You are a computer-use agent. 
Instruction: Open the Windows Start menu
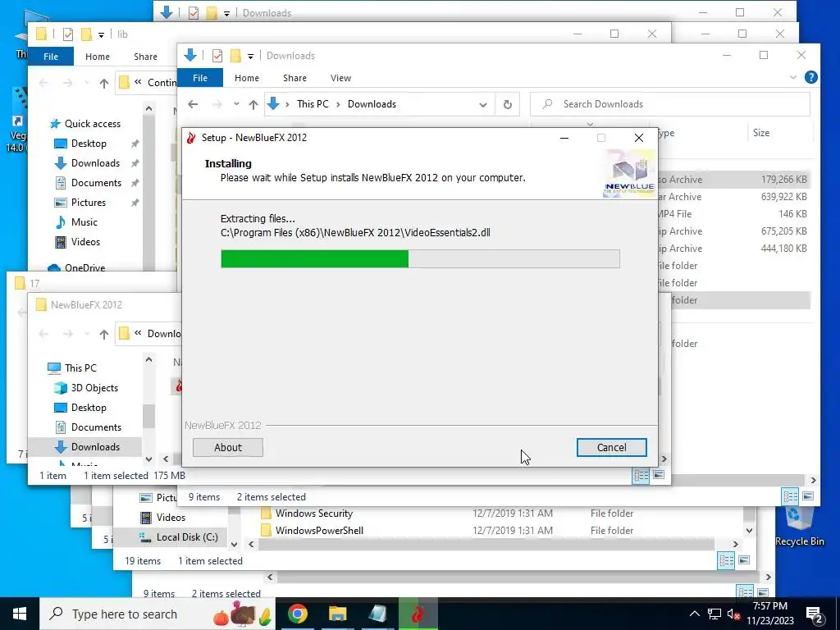coord(20,614)
